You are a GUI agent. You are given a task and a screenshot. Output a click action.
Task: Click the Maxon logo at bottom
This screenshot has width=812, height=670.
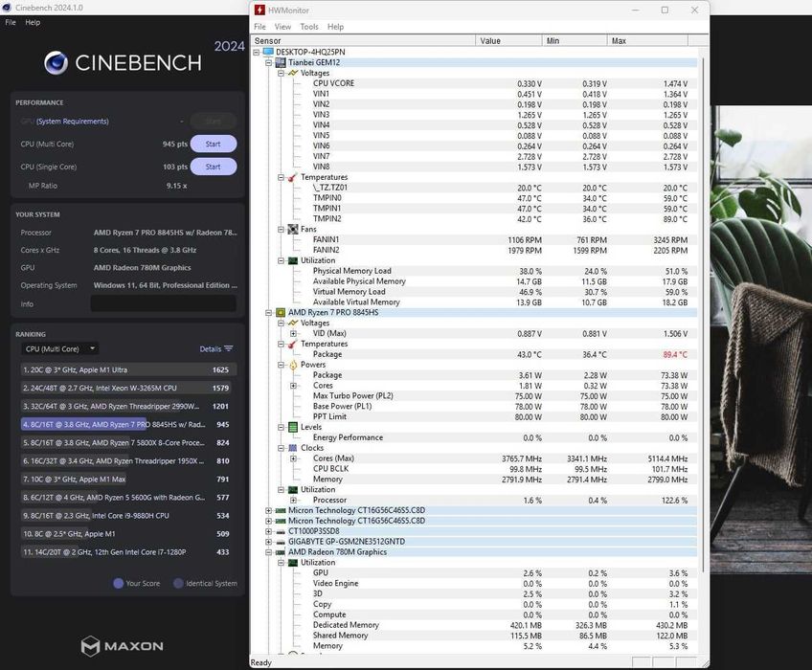click(123, 646)
